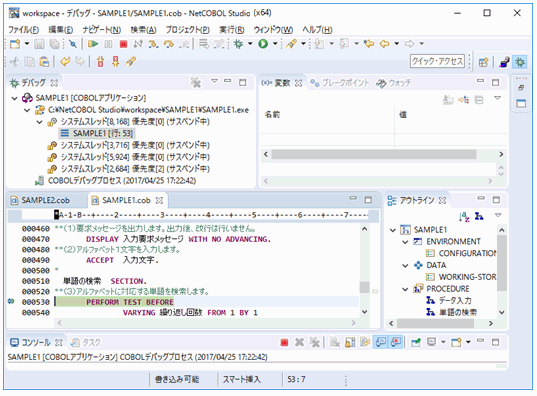Click the Collapse All icon in Variables view
Image resolution: width=537 pixels, height=396 pixels.
click(479, 100)
